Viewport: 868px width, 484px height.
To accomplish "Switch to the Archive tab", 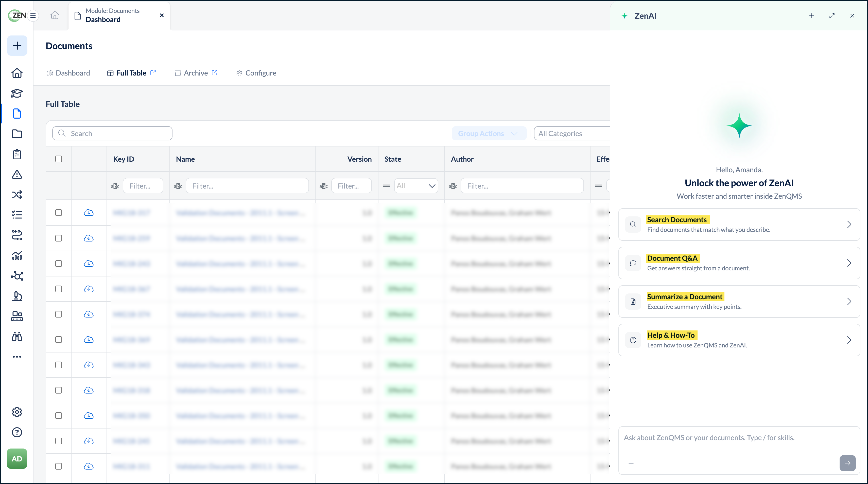I will pyautogui.click(x=192, y=73).
